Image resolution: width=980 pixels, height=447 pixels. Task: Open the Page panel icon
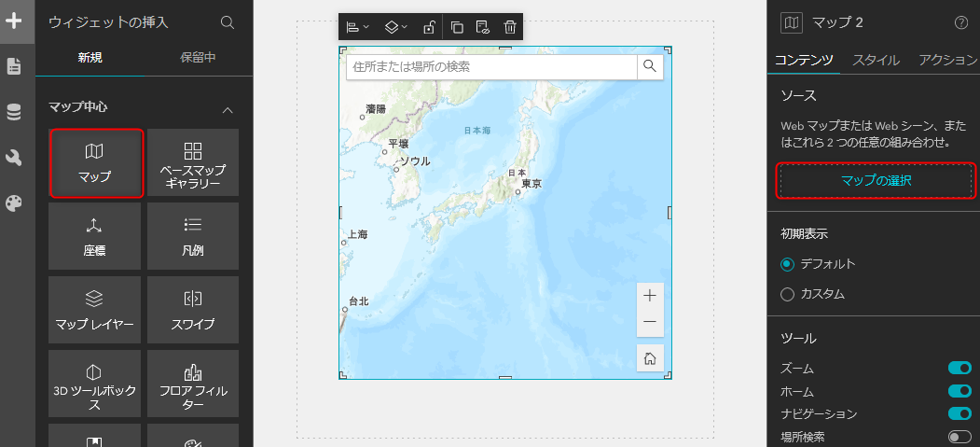(x=14, y=66)
